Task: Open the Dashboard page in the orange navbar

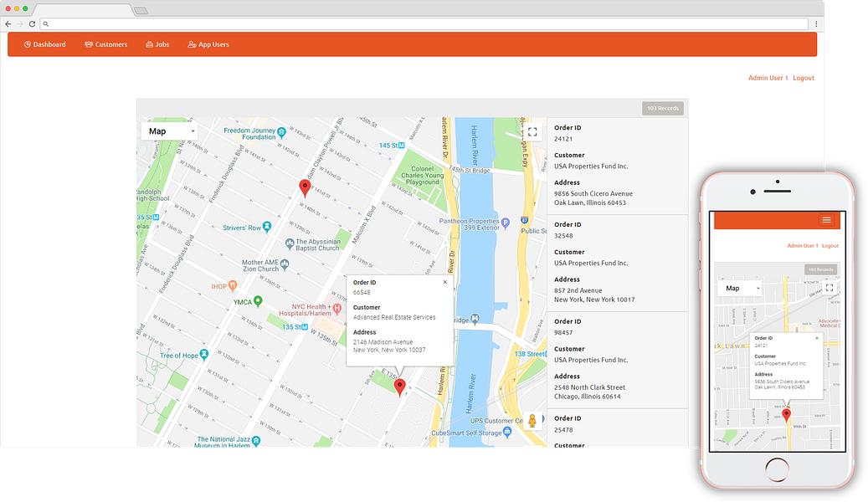Action: pyautogui.click(x=45, y=44)
